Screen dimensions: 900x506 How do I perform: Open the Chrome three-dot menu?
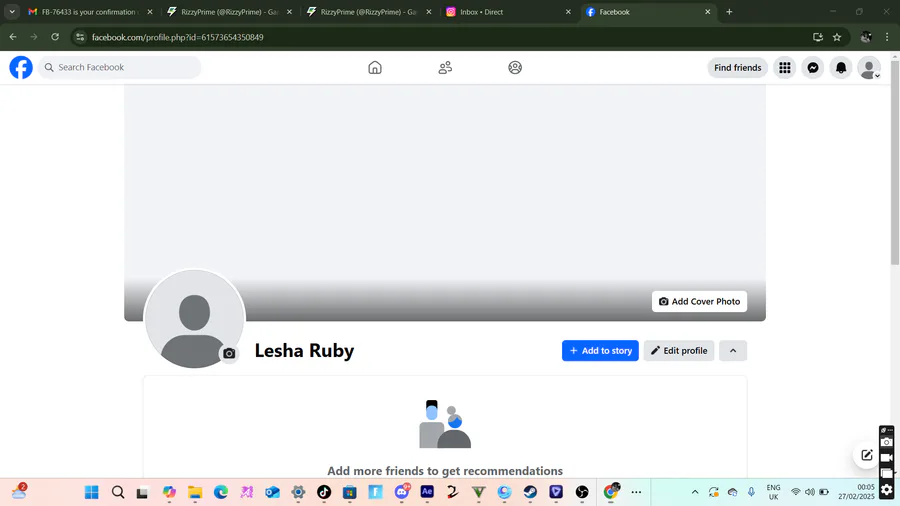tap(887, 37)
